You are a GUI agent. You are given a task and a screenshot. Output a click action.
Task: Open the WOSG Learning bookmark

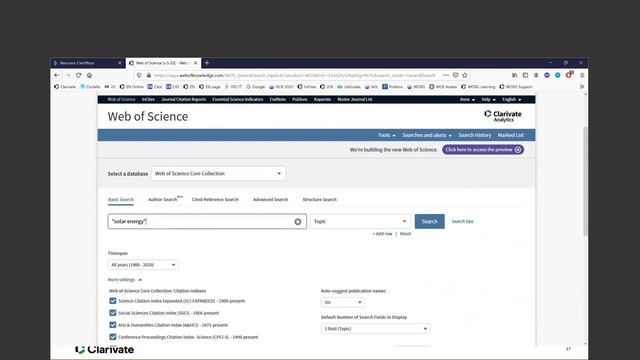click(478, 87)
